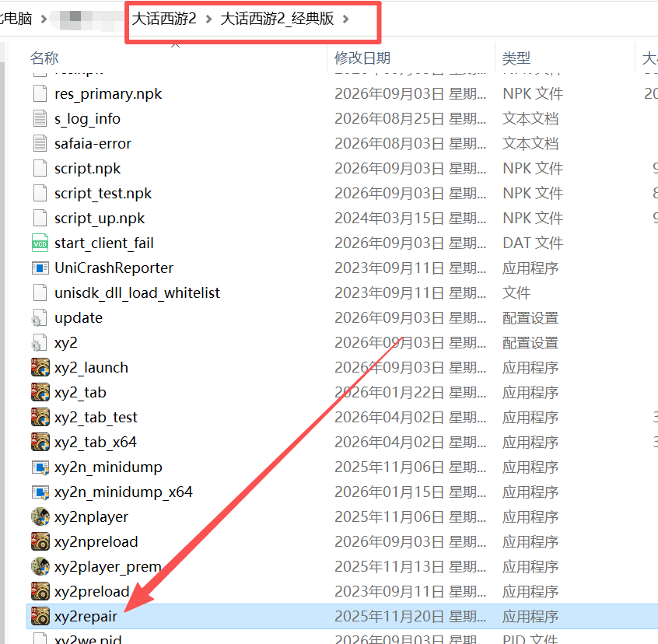658x644 pixels.
Task: Click the xy2nplayer character icon
Action: [x=40, y=517]
